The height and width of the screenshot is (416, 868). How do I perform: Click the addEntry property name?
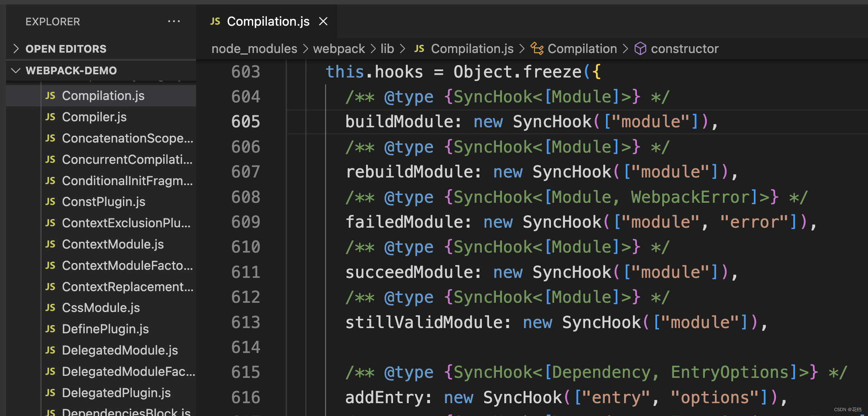pyautogui.click(x=384, y=398)
